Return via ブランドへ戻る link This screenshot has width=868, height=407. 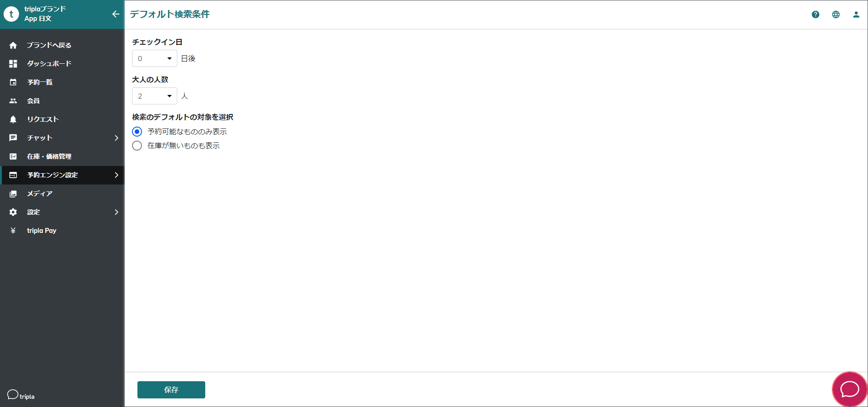point(49,45)
